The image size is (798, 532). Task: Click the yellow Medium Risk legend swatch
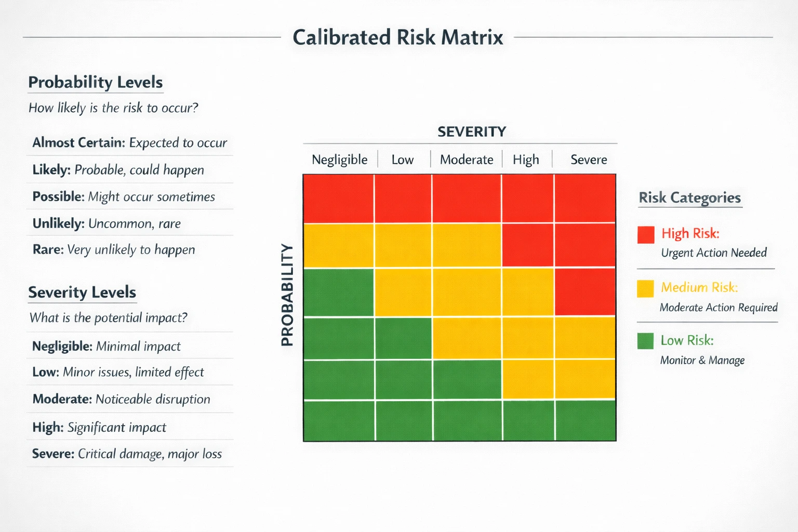(x=645, y=288)
